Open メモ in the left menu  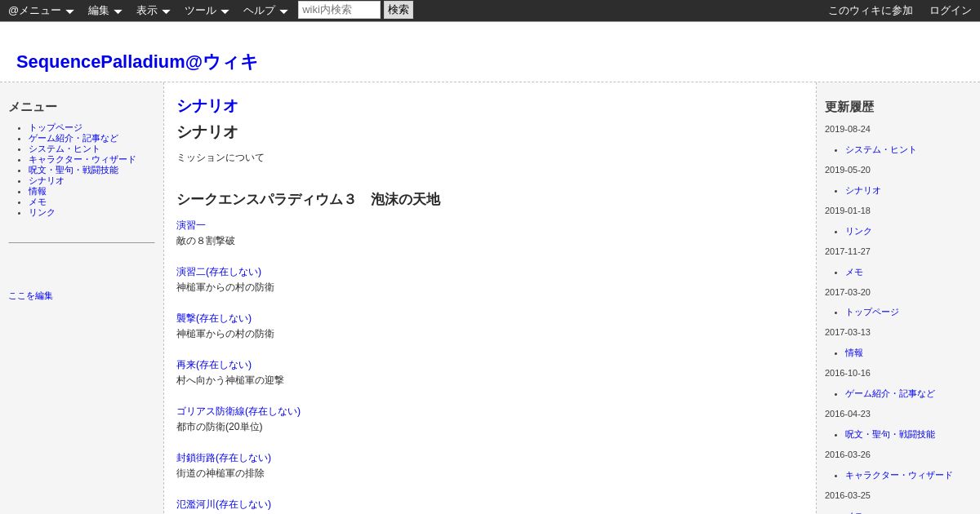(38, 202)
